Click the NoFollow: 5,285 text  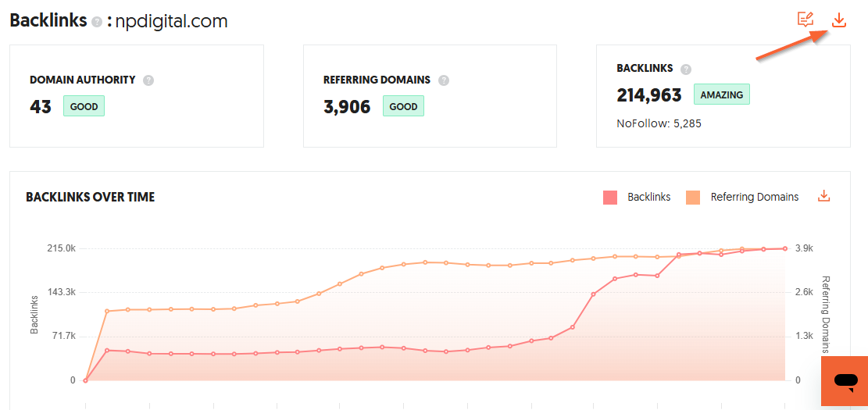click(x=659, y=124)
